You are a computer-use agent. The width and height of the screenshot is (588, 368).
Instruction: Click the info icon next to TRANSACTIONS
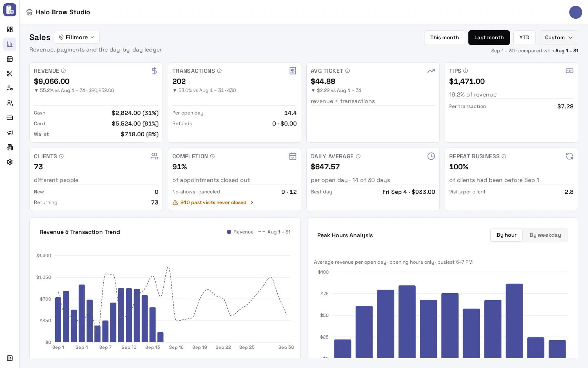(x=219, y=71)
